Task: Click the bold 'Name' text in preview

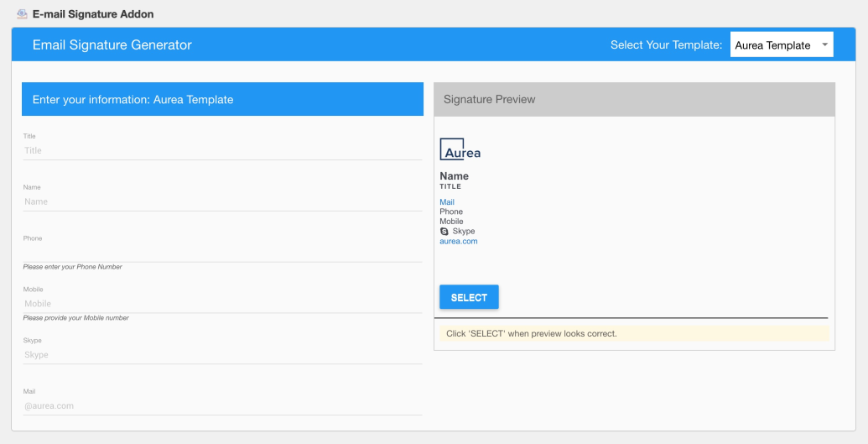Action: pos(454,175)
